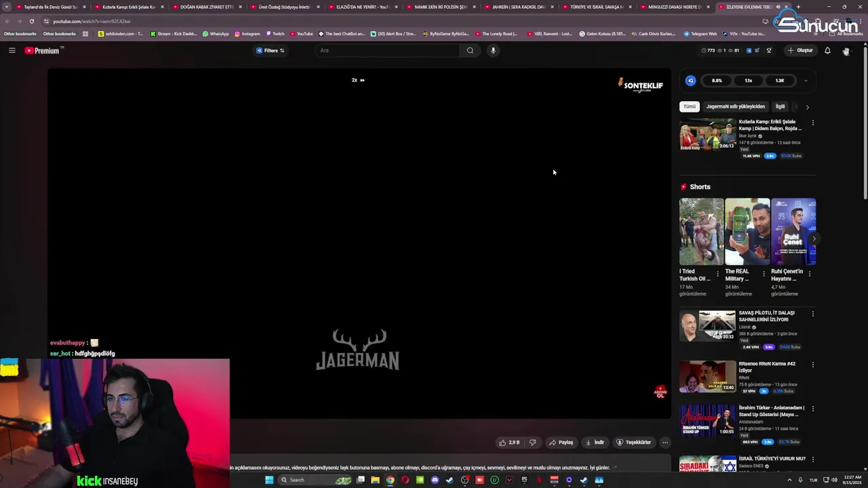Click the Teşekkürler thanks button
This screenshot has width=868, height=488.
click(x=633, y=443)
